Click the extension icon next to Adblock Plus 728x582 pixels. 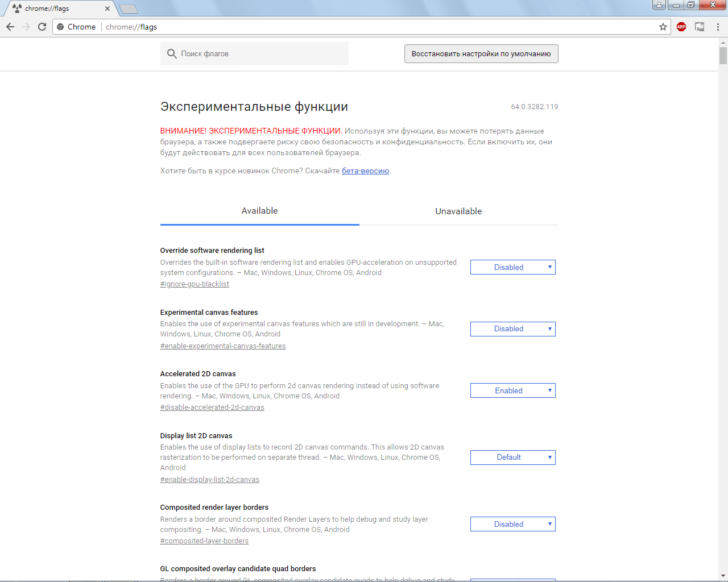[x=700, y=27]
